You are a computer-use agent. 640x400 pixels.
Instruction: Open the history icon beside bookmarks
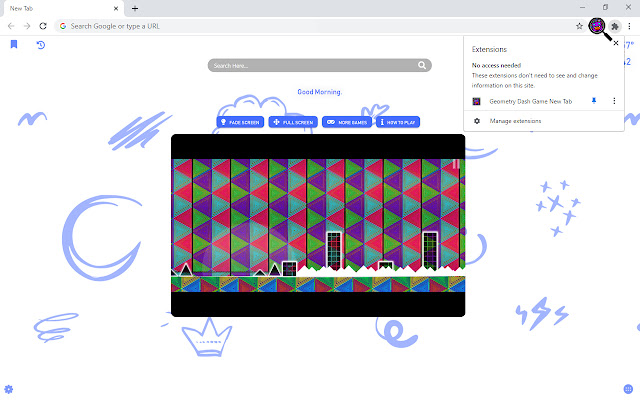[40, 45]
